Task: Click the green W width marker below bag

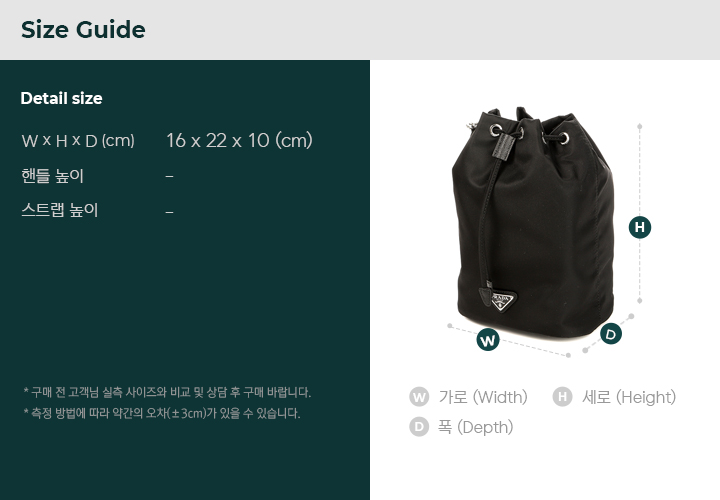Action: 488,340
